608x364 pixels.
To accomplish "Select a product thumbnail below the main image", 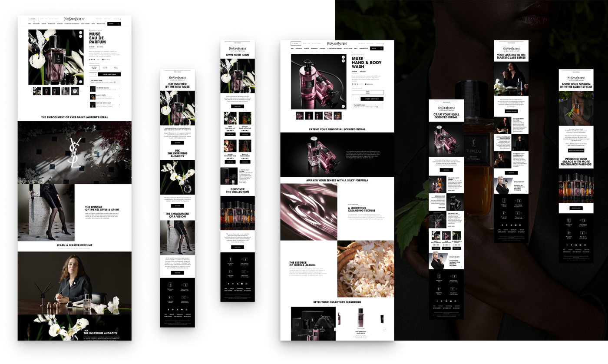I will [46, 91].
